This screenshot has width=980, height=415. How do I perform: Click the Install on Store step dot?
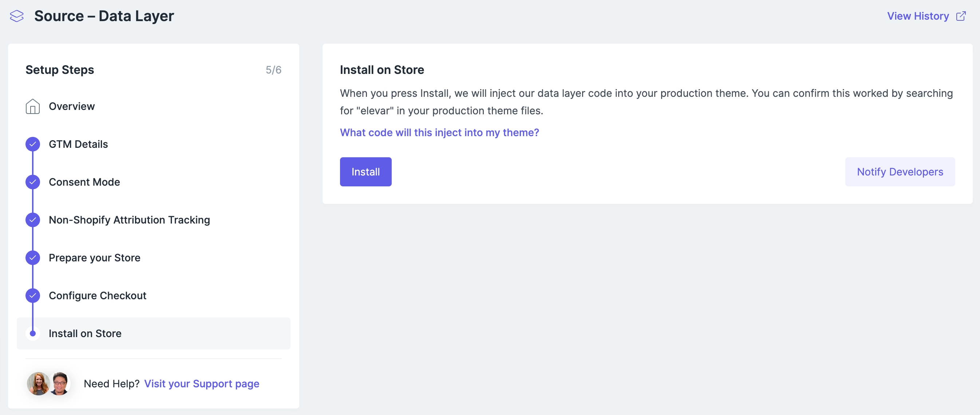[33, 333]
